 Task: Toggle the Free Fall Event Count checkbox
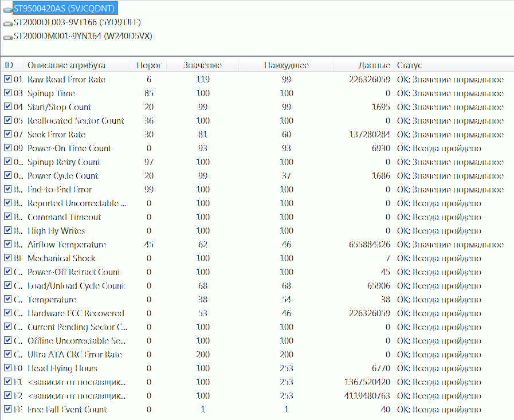(8, 410)
